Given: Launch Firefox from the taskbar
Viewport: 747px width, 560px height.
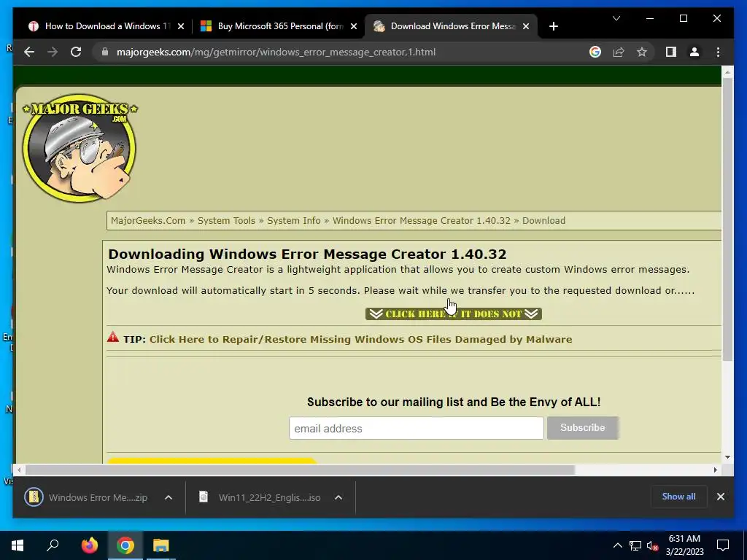Looking at the screenshot, I should (89, 545).
